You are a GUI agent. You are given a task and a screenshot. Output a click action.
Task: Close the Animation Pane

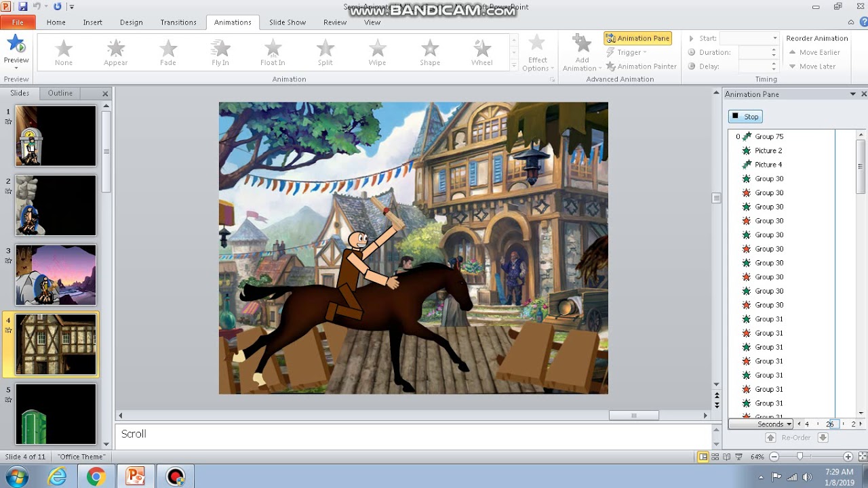[863, 94]
